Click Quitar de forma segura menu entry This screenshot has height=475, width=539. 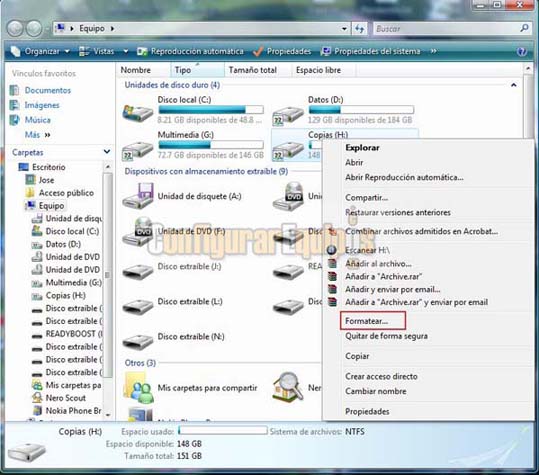tap(386, 336)
